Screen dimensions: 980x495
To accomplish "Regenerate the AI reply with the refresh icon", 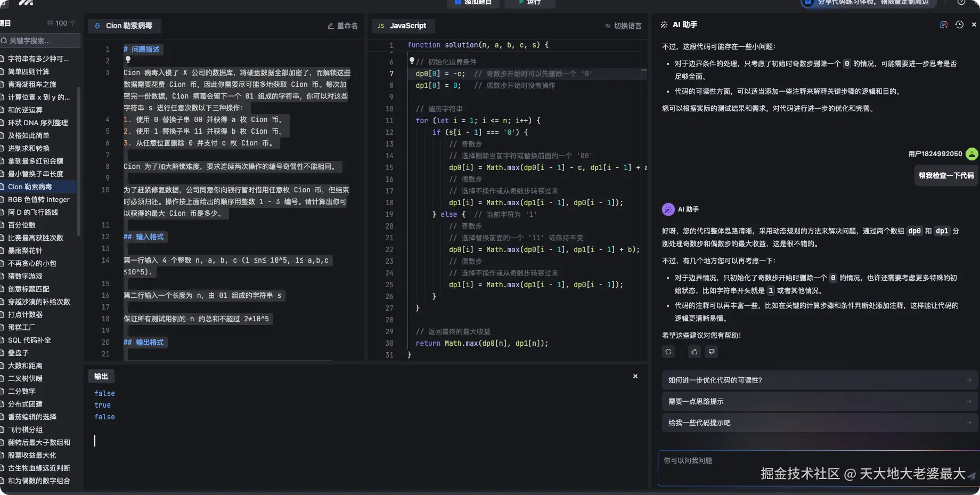I will click(x=668, y=352).
